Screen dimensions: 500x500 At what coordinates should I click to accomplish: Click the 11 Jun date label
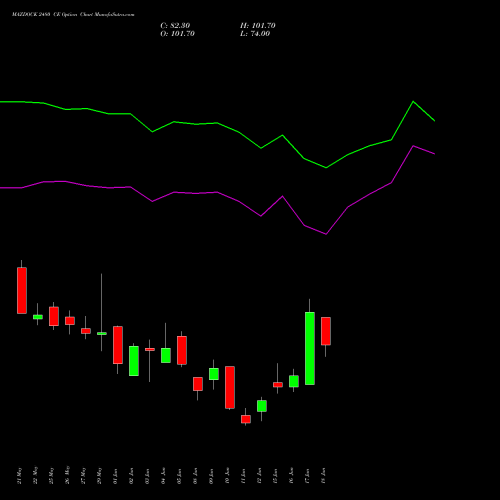244,476
